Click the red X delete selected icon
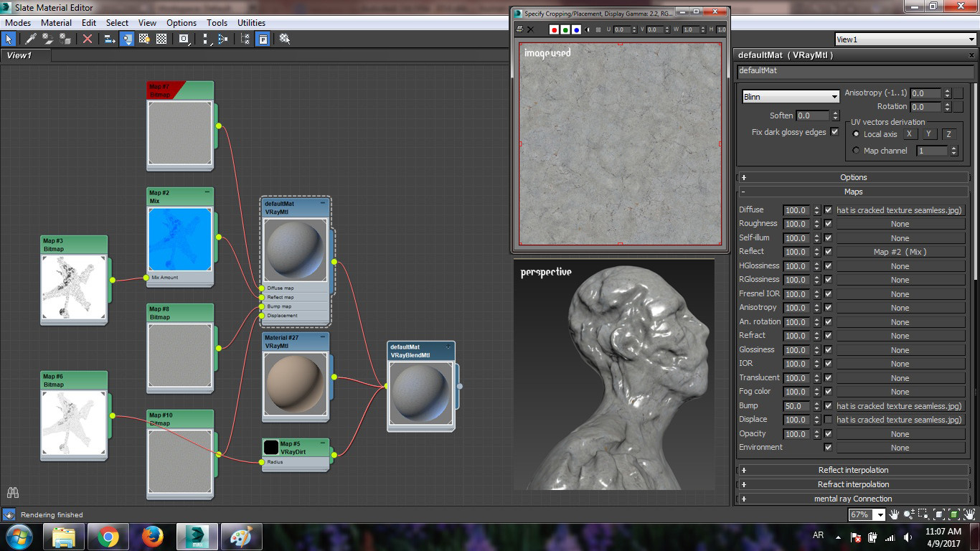Image resolution: width=980 pixels, height=551 pixels. coord(87,39)
